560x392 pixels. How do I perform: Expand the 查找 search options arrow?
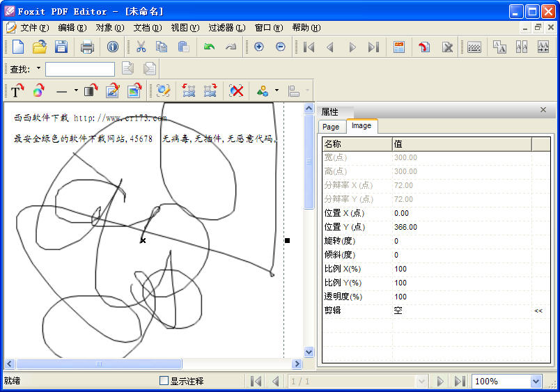coord(38,69)
